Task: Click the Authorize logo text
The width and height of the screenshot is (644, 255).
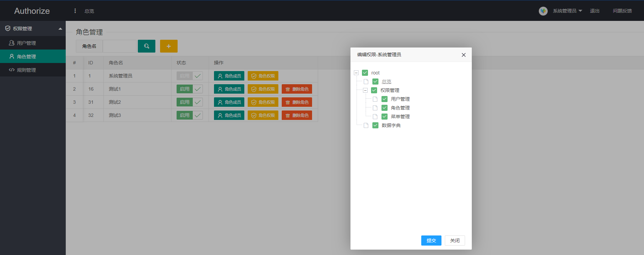Action: click(32, 11)
